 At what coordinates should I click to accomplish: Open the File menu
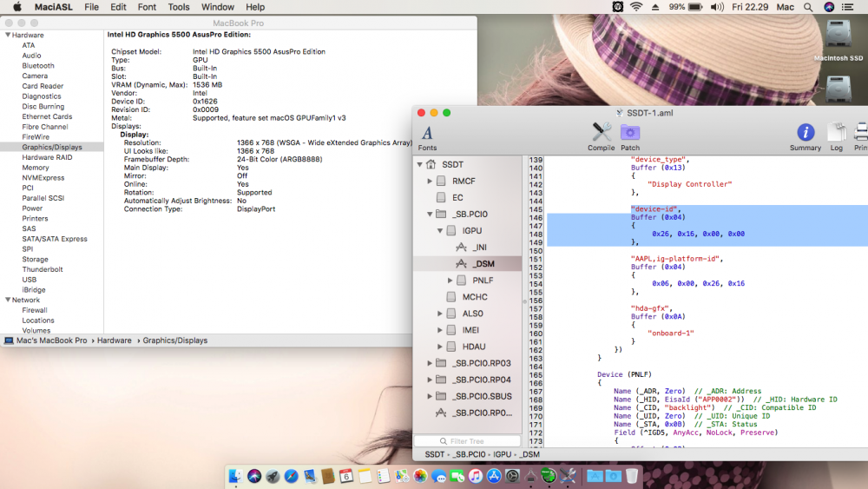click(x=91, y=7)
